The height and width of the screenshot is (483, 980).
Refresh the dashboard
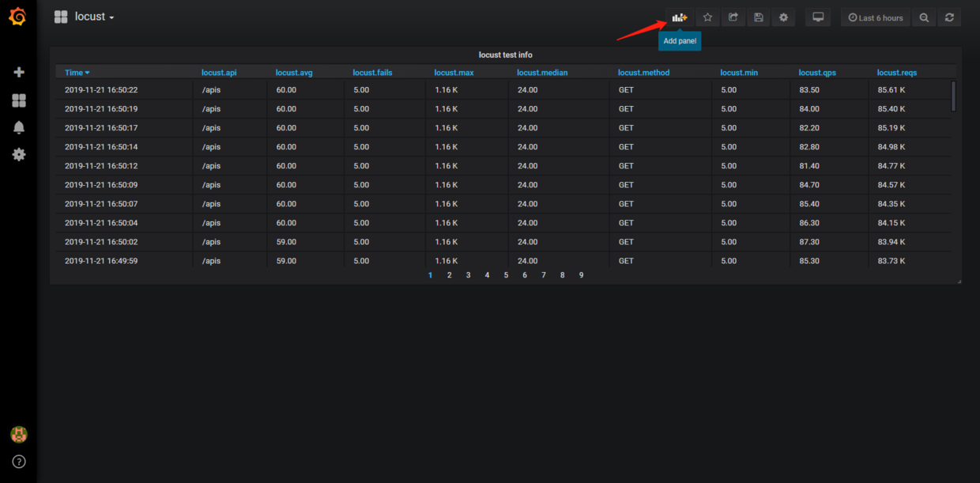(949, 17)
